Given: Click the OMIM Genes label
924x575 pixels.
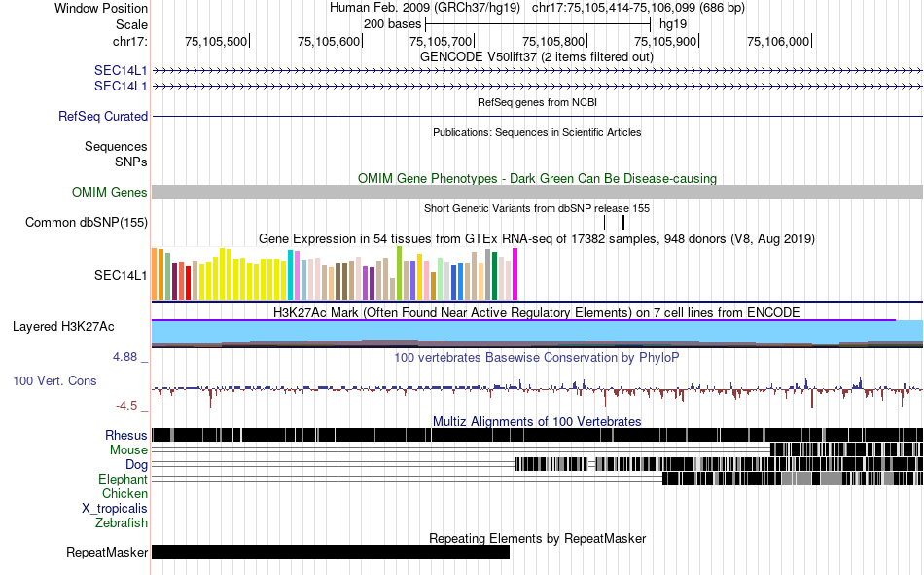Looking at the screenshot, I should point(109,193).
